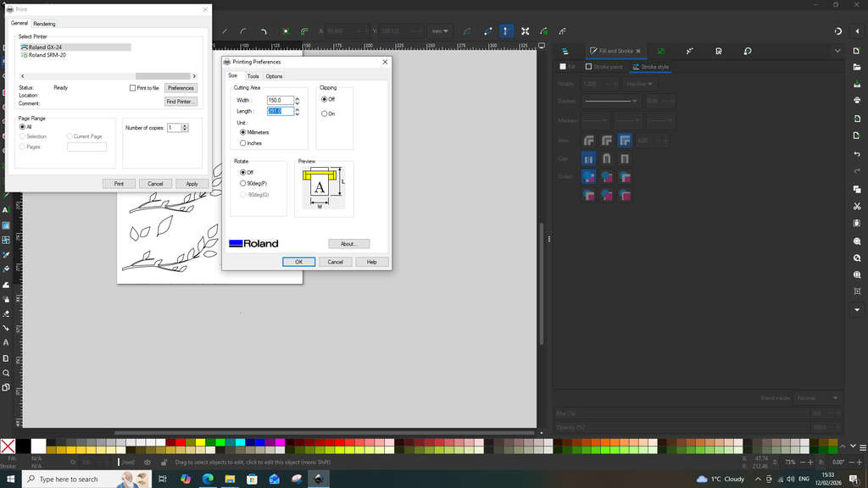868x488 pixels.
Task: Set Clipping to Off
Action: point(325,100)
